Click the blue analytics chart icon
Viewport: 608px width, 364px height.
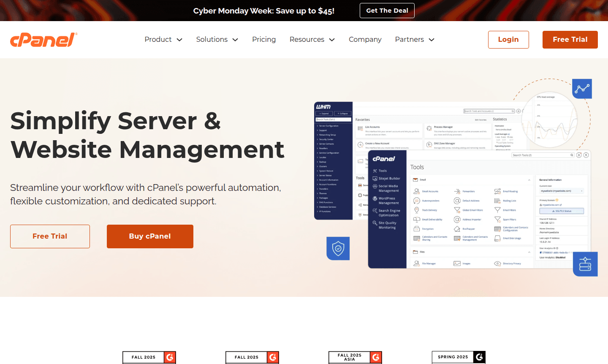582,89
